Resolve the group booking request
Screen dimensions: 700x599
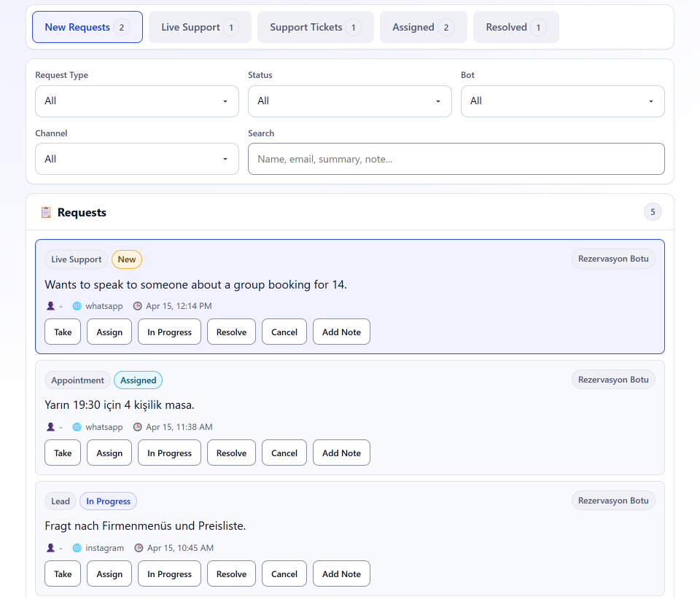[x=231, y=332]
